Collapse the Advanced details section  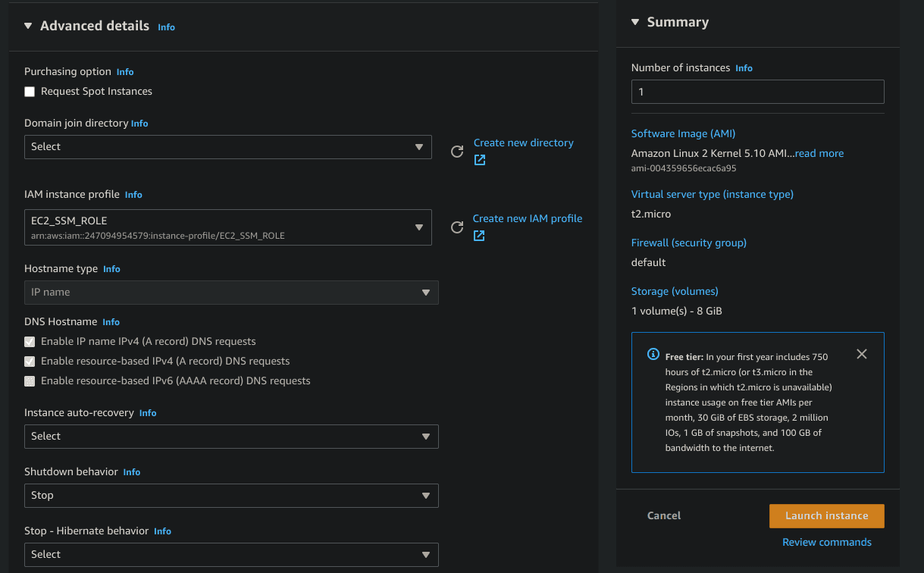[x=28, y=25]
